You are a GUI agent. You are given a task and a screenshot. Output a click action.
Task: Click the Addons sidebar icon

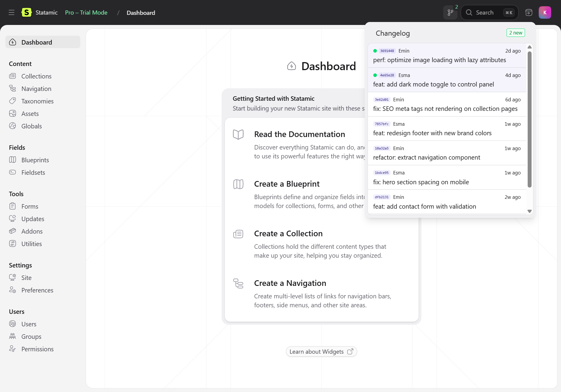pos(12,231)
